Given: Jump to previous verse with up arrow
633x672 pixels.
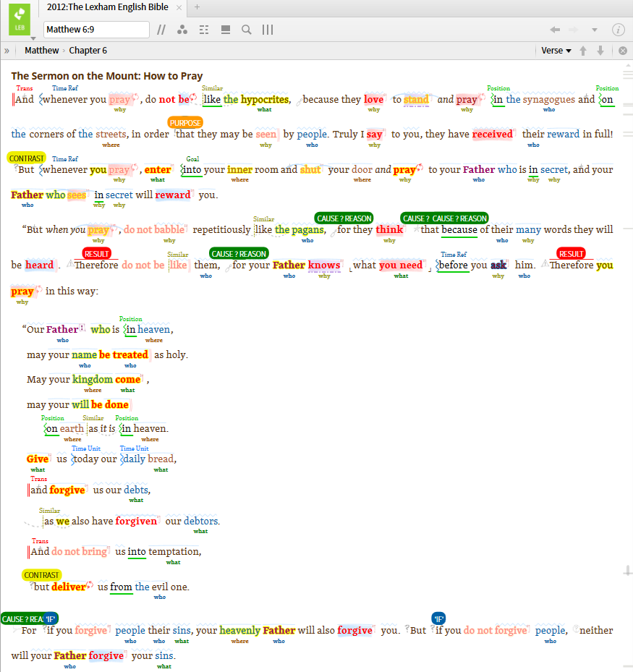Looking at the screenshot, I should pos(583,51).
